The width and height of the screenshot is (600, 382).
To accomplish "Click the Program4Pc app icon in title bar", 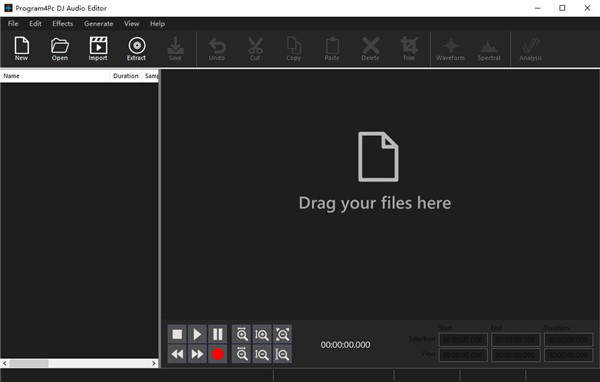I will click(x=8, y=8).
